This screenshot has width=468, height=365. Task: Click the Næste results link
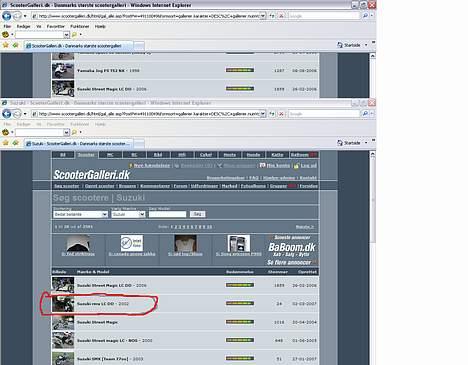point(305,227)
